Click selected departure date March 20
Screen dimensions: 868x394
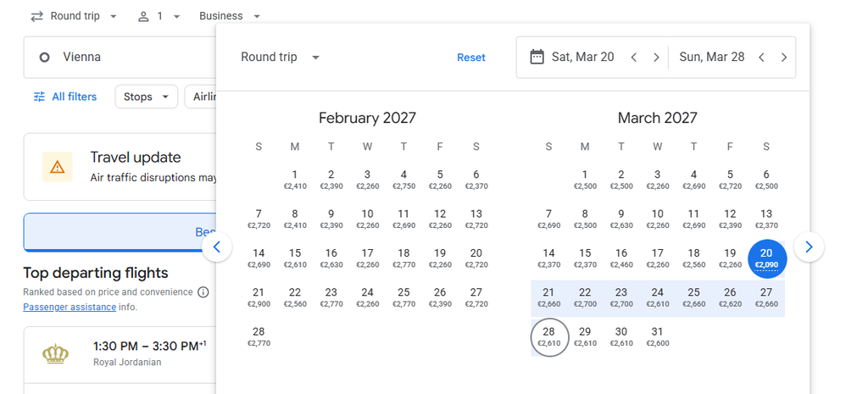click(x=766, y=258)
